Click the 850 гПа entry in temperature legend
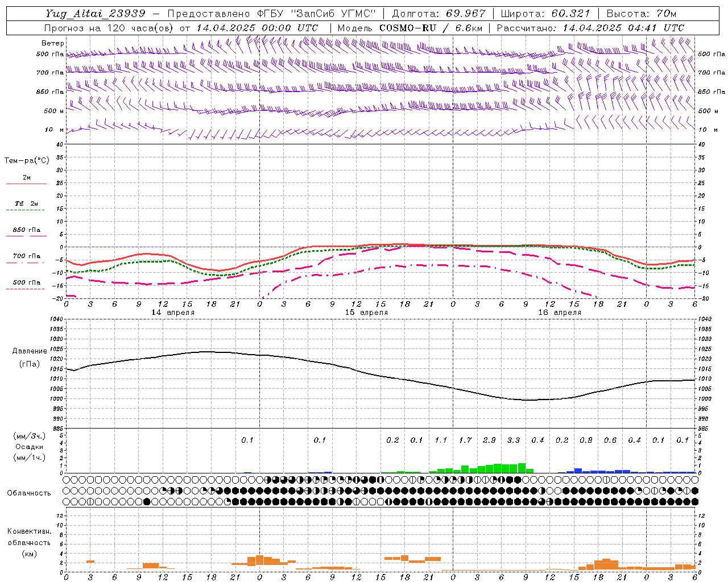The height and width of the screenshot is (582, 728). (x=27, y=230)
